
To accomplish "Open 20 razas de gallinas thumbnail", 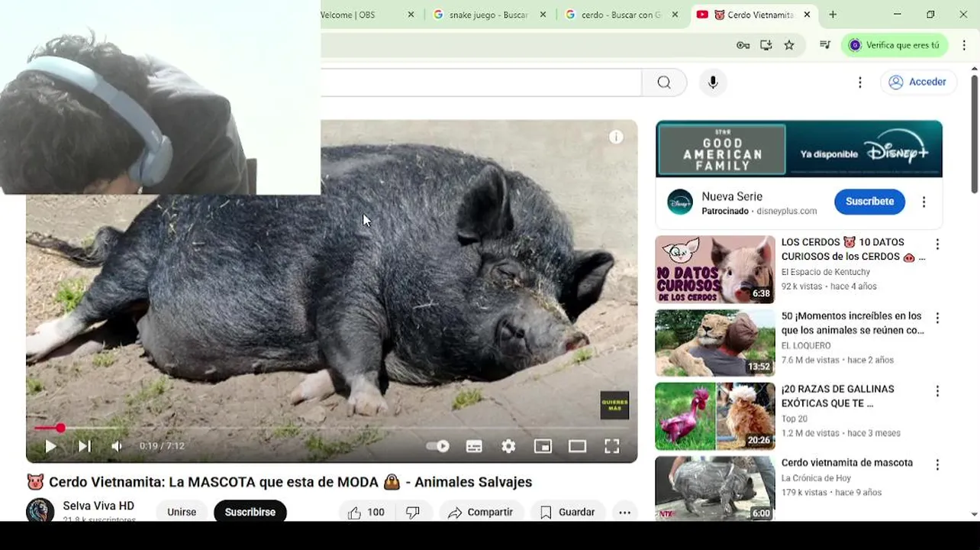I will 715,416.
